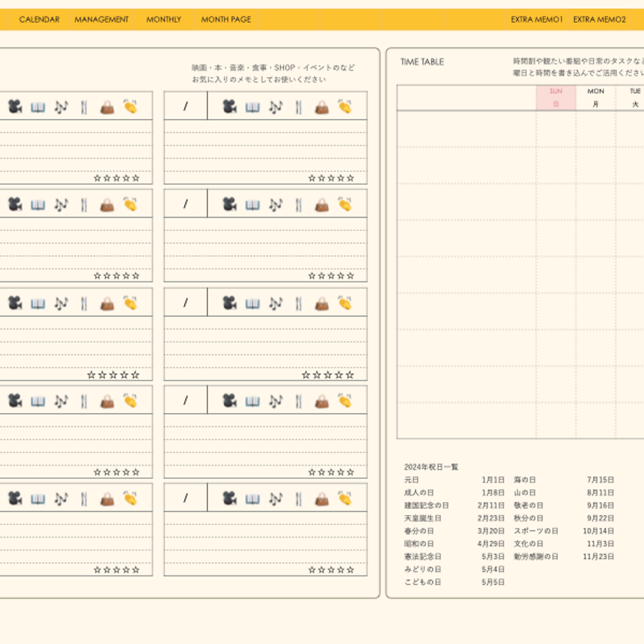Pick movie camera icon in bottom right-column card

tap(230, 498)
